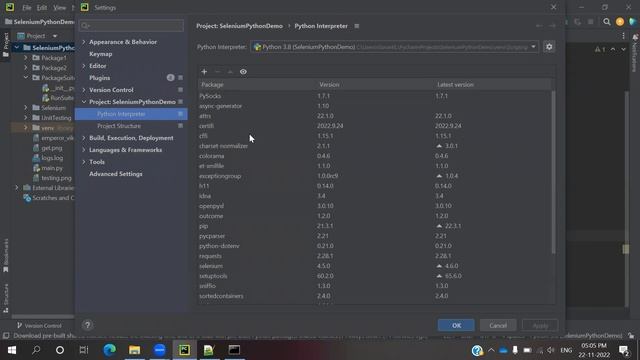Switch to PyCharm taskbar icon
640x360 pixels.
click(x=184, y=350)
